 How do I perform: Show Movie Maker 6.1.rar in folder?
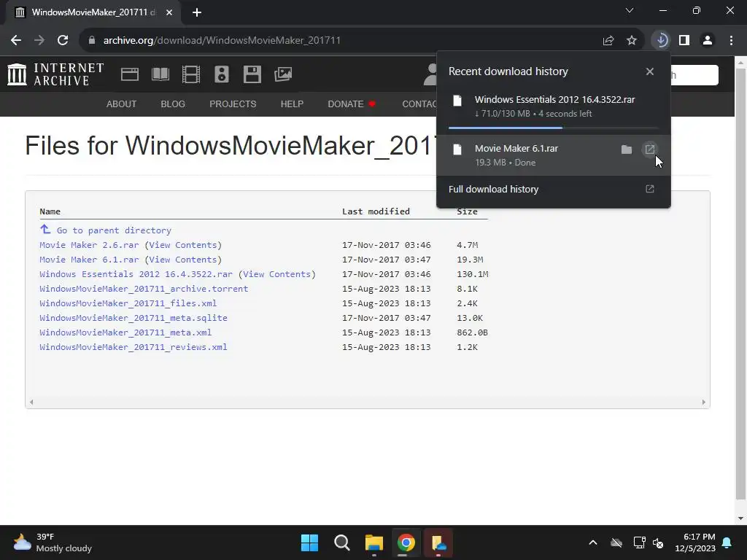(627, 149)
